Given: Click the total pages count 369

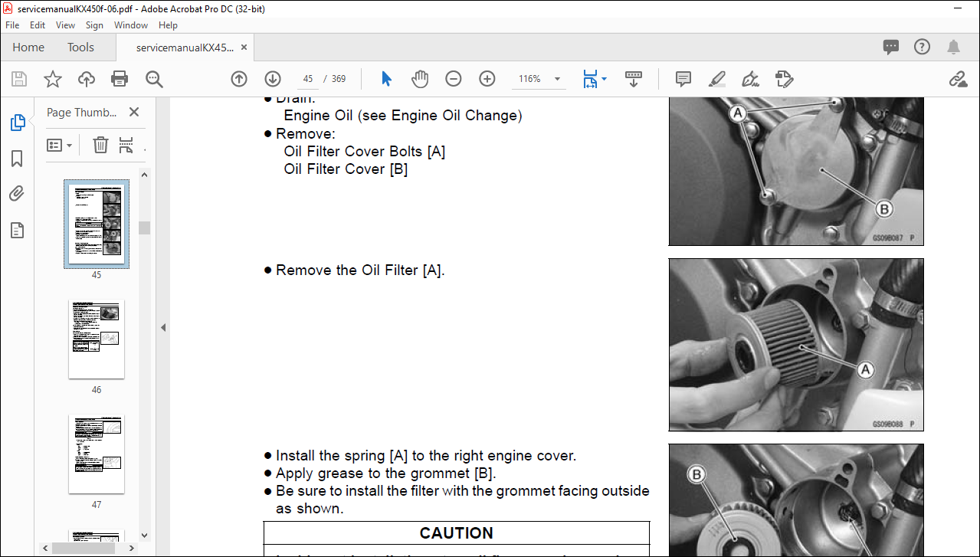Looking at the screenshot, I should [339, 79].
